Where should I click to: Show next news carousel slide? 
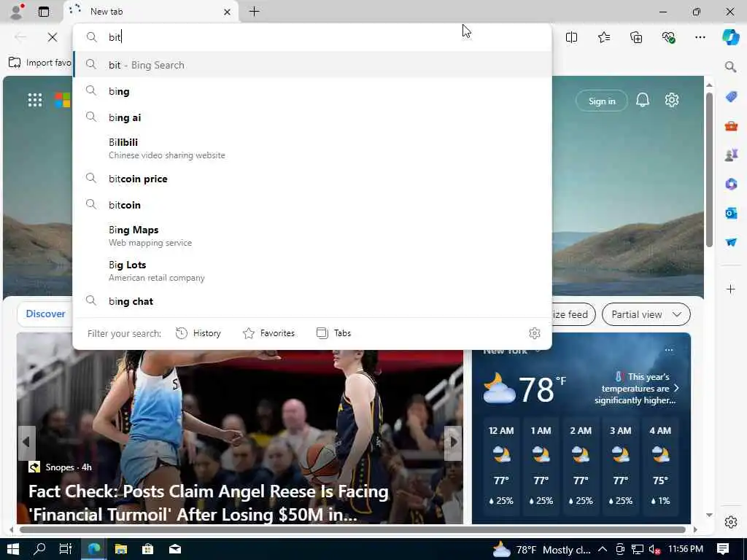tap(453, 443)
